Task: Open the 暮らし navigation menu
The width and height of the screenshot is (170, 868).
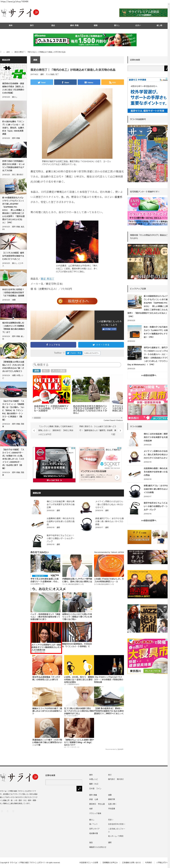Action: 117,25
